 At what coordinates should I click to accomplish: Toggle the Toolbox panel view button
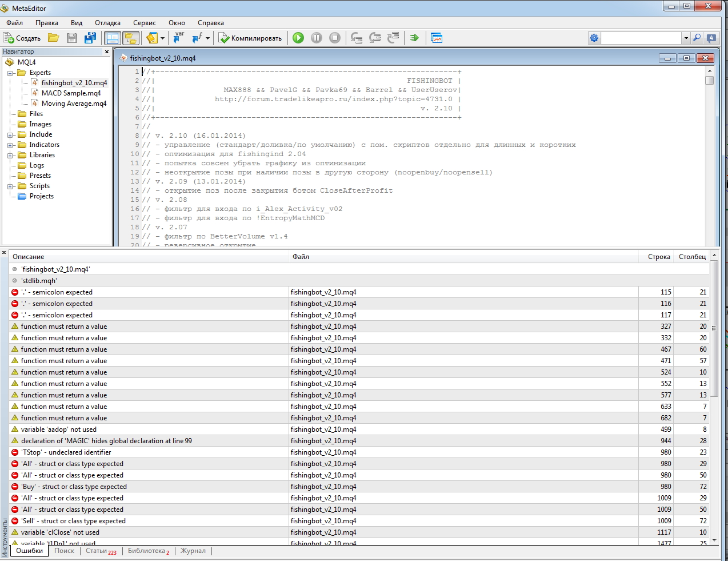[x=113, y=38]
